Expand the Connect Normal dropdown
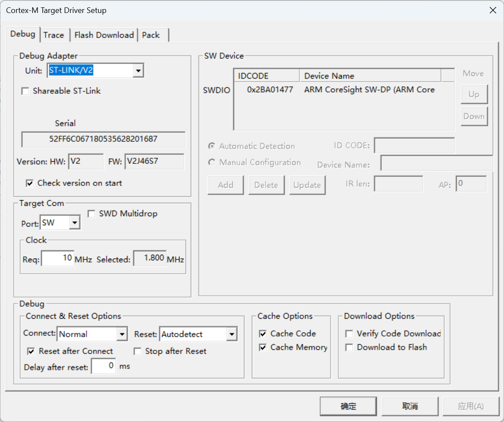The image size is (504, 422). (122, 334)
